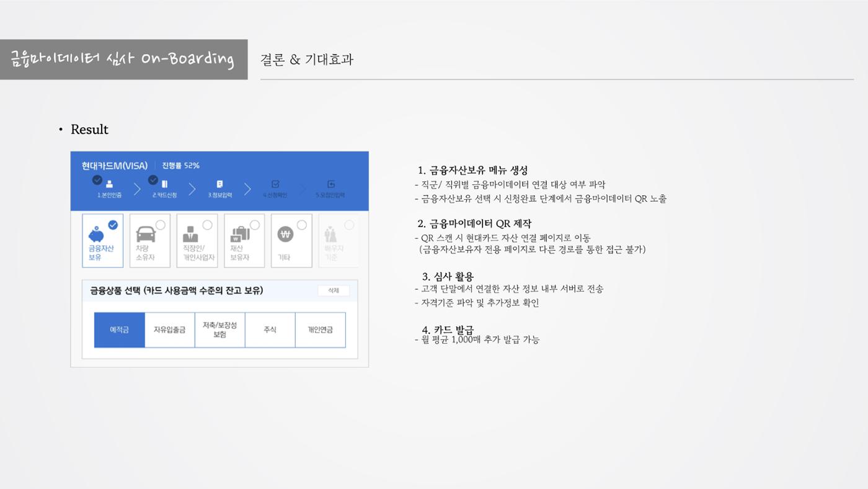Select the radio circle on 기타 card

302,225
